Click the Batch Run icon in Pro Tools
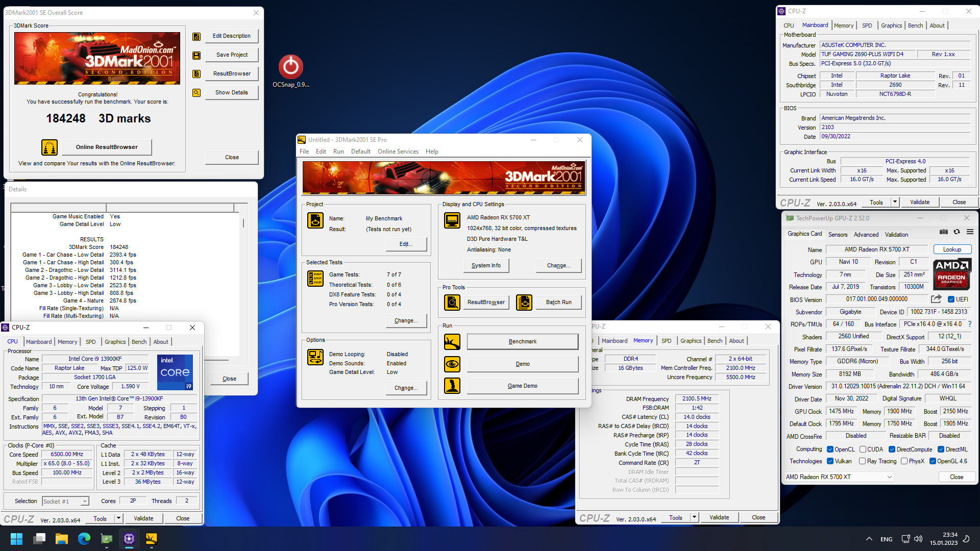The image size is (980, 551). coord(524,303)
